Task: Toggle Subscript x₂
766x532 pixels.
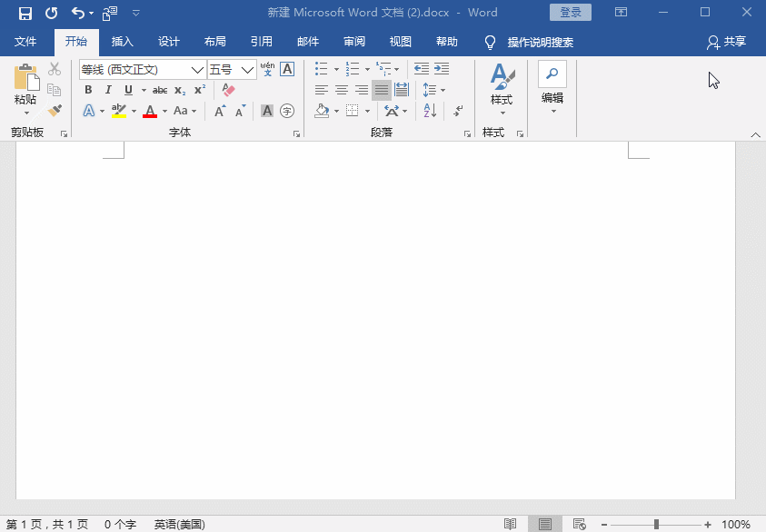Action: (180, 90)
